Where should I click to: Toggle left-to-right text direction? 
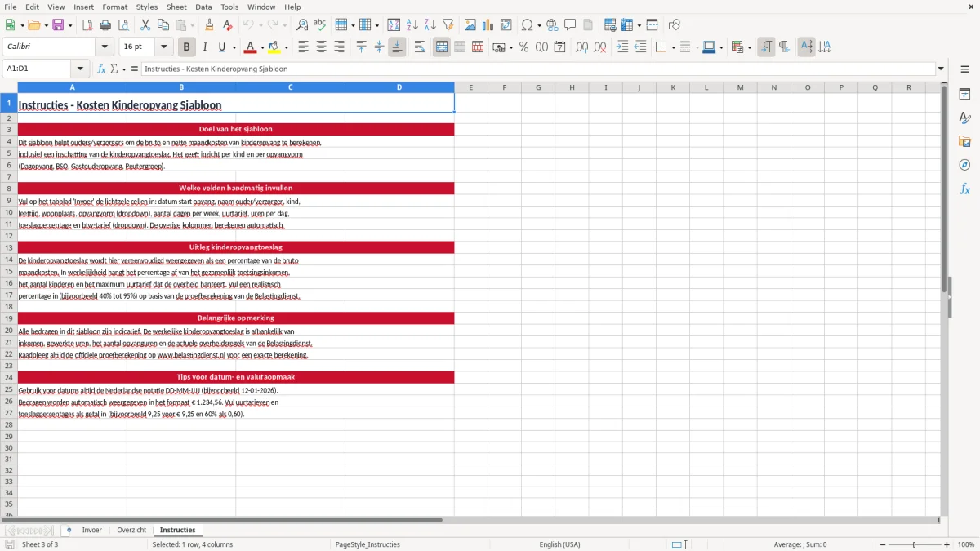(766, 47)
